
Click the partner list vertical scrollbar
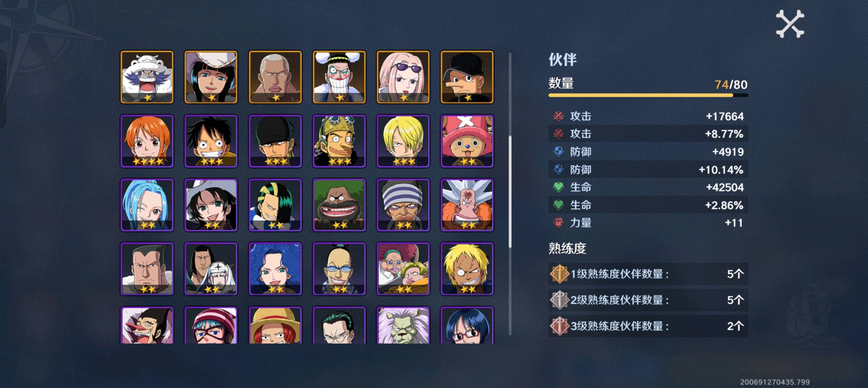coord(510,194)
